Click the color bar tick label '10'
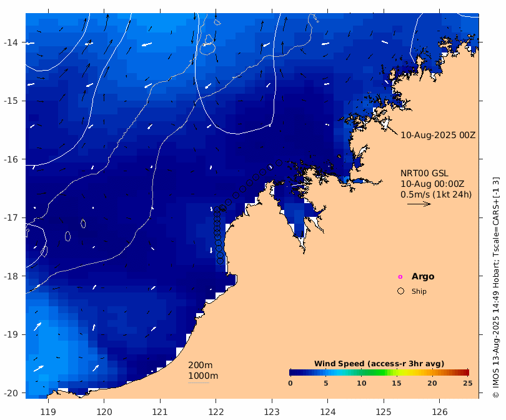Viewport: 506px width, 420px height. tap(362, 383)
